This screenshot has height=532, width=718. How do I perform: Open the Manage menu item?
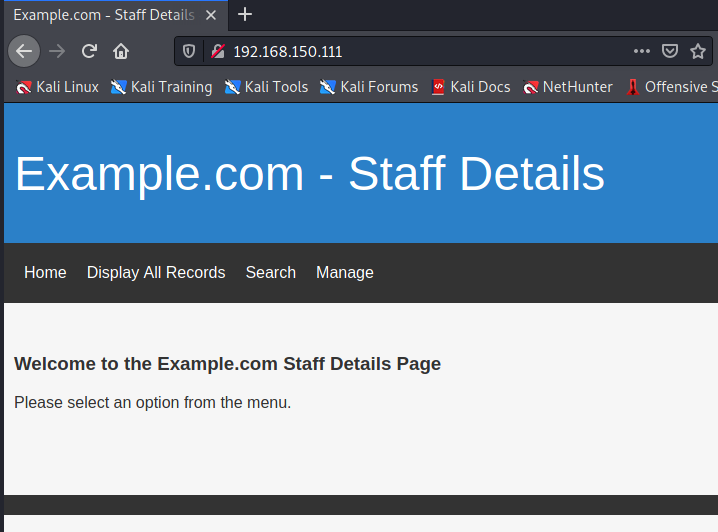pyautogui.click(x=345, y=272)
